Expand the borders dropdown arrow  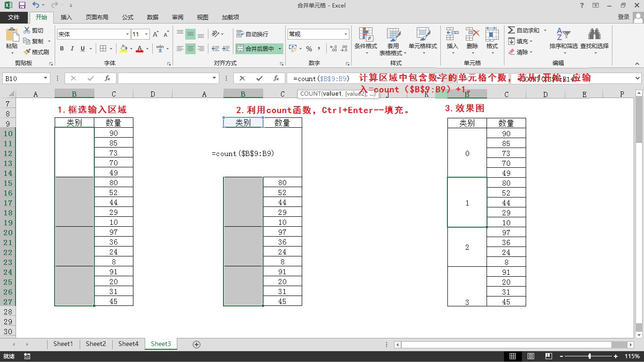click(111, 49)
